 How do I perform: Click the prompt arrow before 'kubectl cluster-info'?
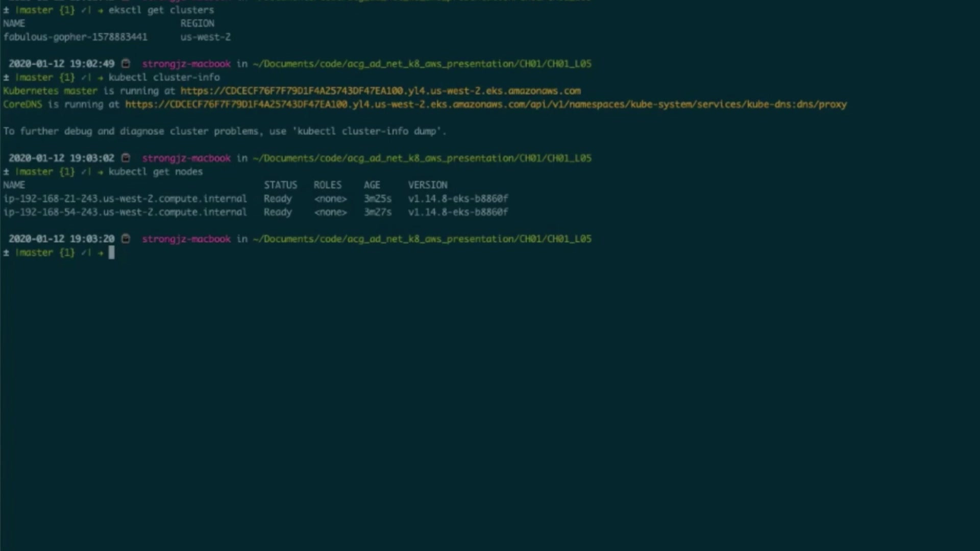click(x=100, y=78)
